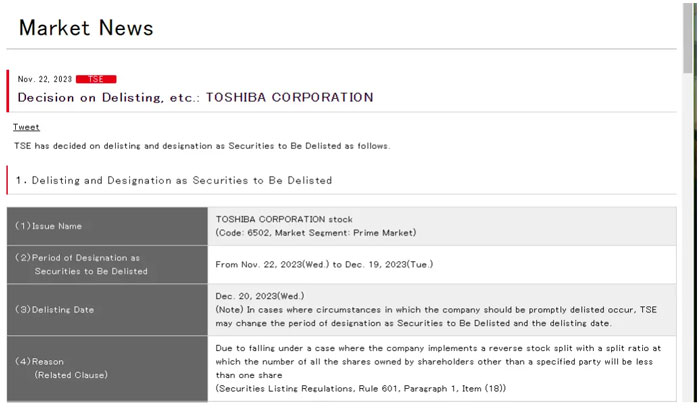Open the Tweet link
700x408 pixels.
(x=26, y=127)
